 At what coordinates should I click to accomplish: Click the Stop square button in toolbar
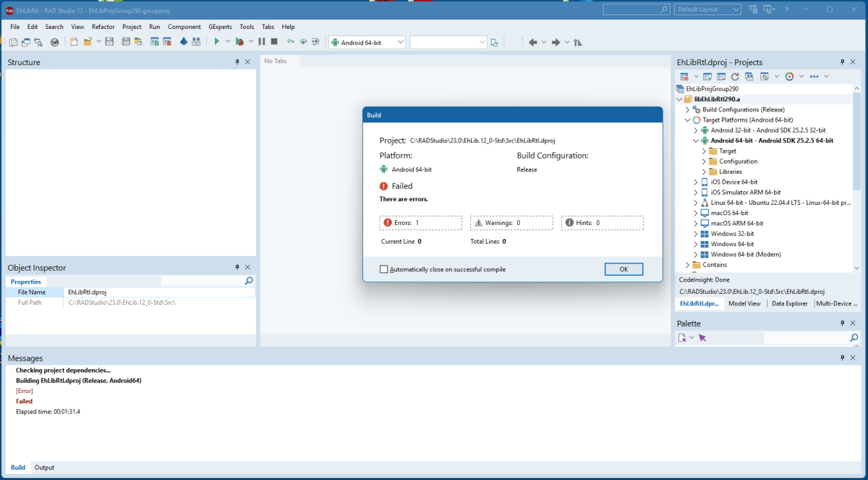point(273,42)
